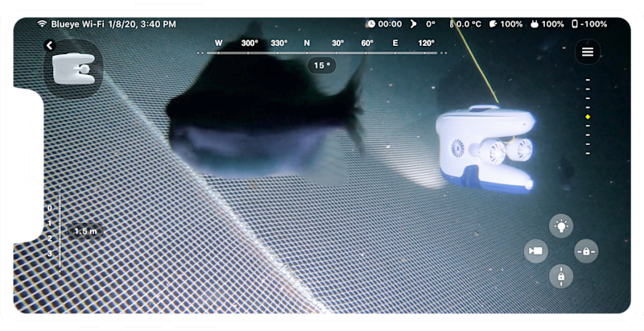This screenshot has height=331, width=644.
Task: Tap 120° on the compass bar
Action: click(x=427, y=43)
